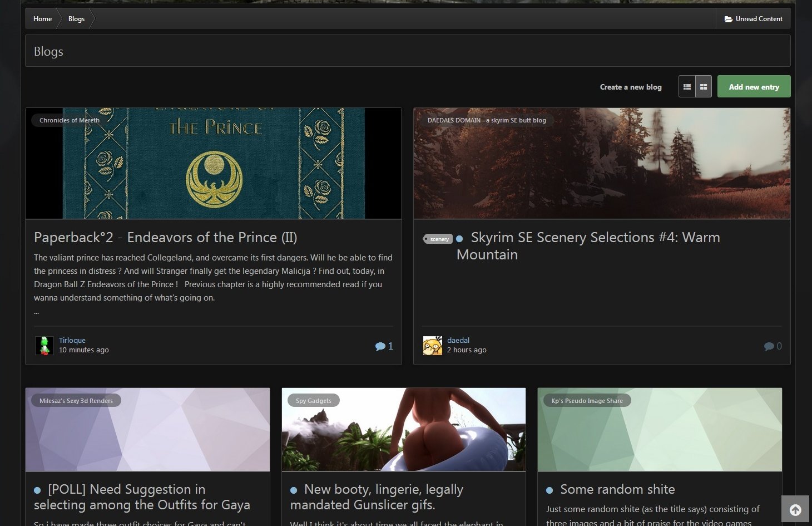This screenshot has height=526, width=812.
Task: Go to Home breadcrumb
Action: tap(42, 19)
